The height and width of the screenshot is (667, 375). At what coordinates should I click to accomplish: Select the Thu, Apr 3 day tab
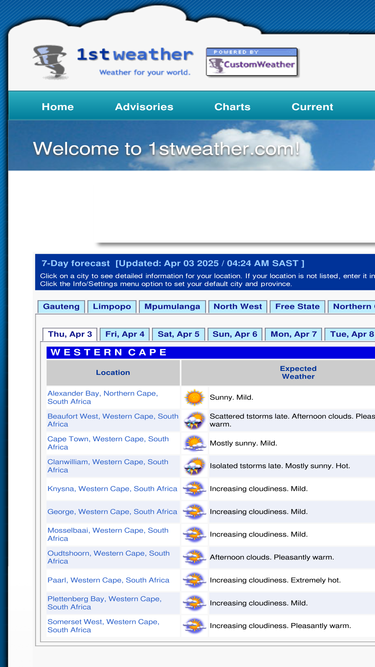70,334
